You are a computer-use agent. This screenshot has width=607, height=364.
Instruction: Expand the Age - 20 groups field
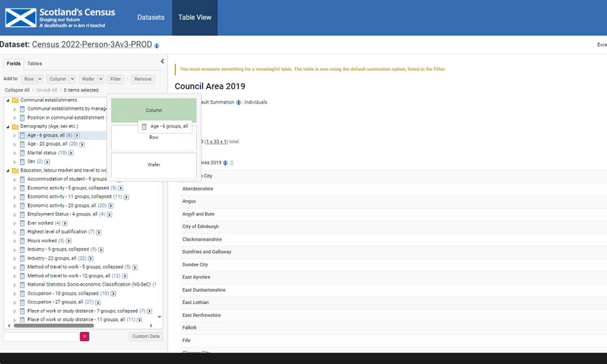point(15,144)
